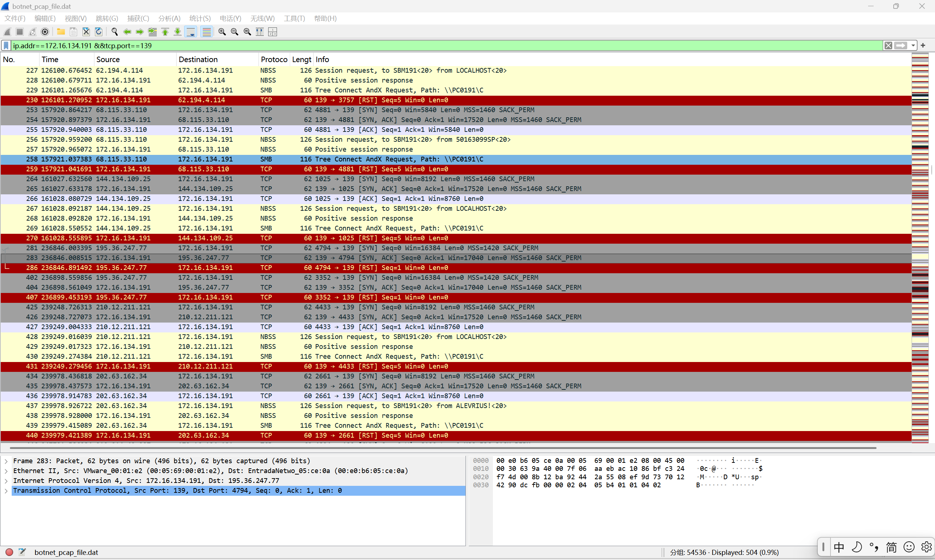Screen dimensions: 935x560
Task: Expand the Transmission Control Protocol details
Action: 6,491
